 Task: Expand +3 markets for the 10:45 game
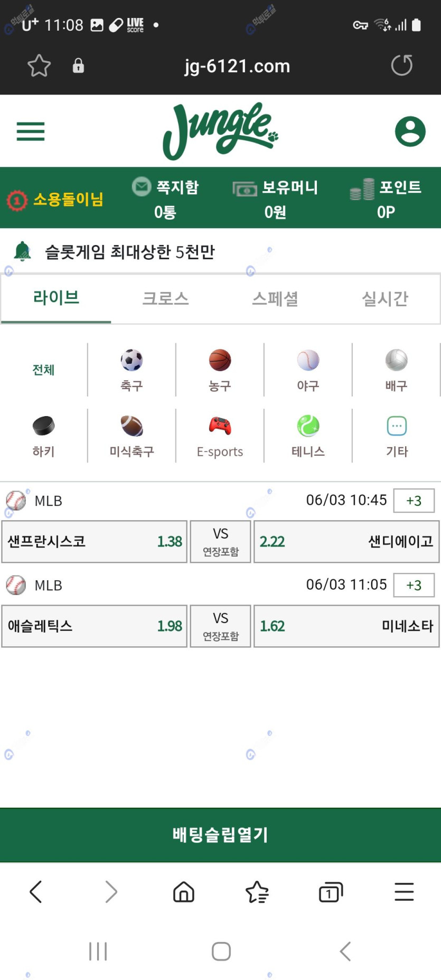point(414,501)
